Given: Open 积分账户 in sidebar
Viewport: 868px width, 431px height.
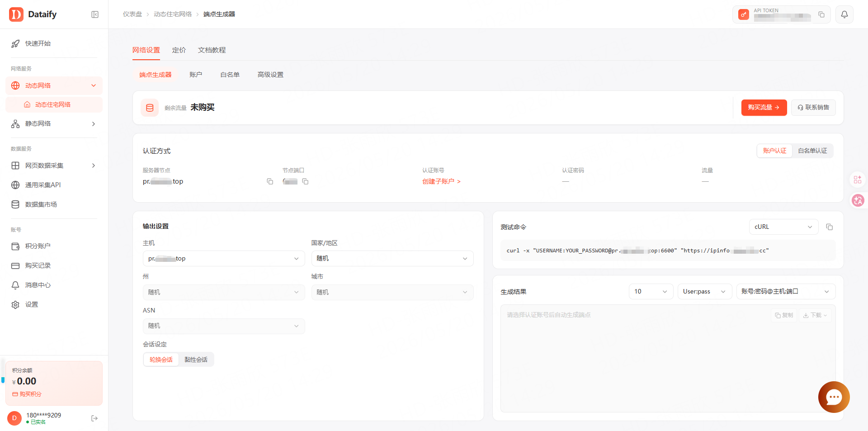Looking at the screenshot, I should pos(54,246).
